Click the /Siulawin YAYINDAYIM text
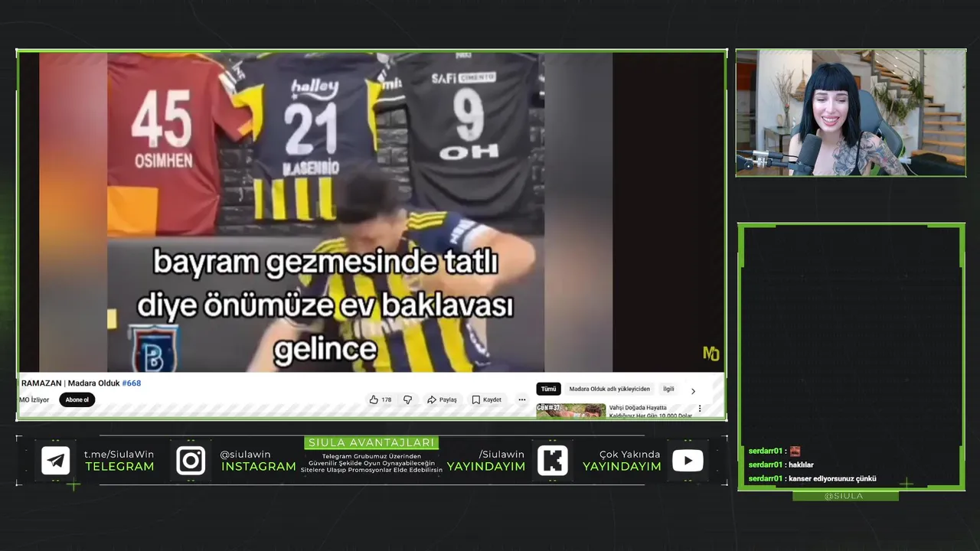The image size is (980, 551). [x=486, y=461]
